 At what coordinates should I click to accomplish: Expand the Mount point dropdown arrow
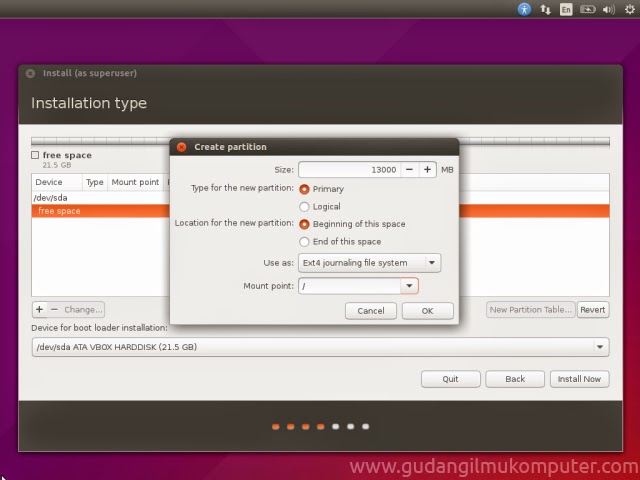[409, 286]
